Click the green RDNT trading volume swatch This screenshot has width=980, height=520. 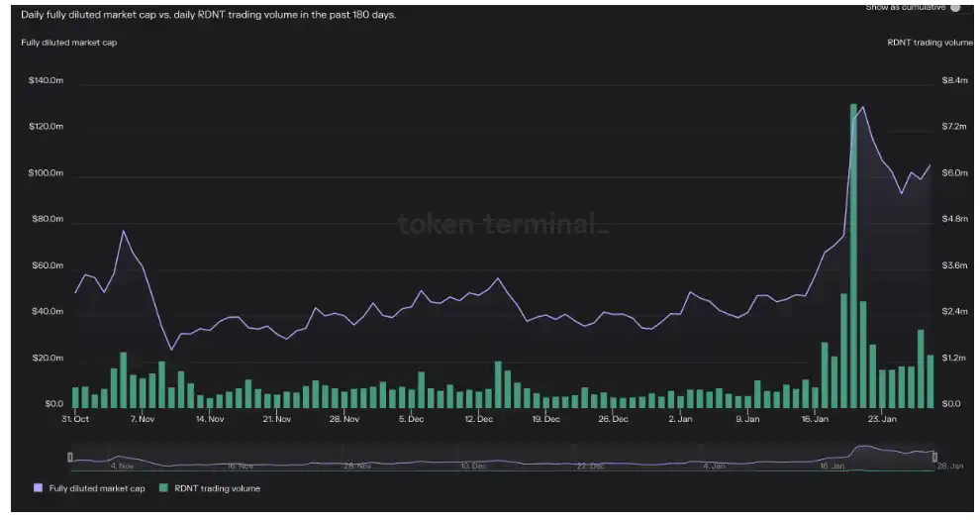point(163,488)
